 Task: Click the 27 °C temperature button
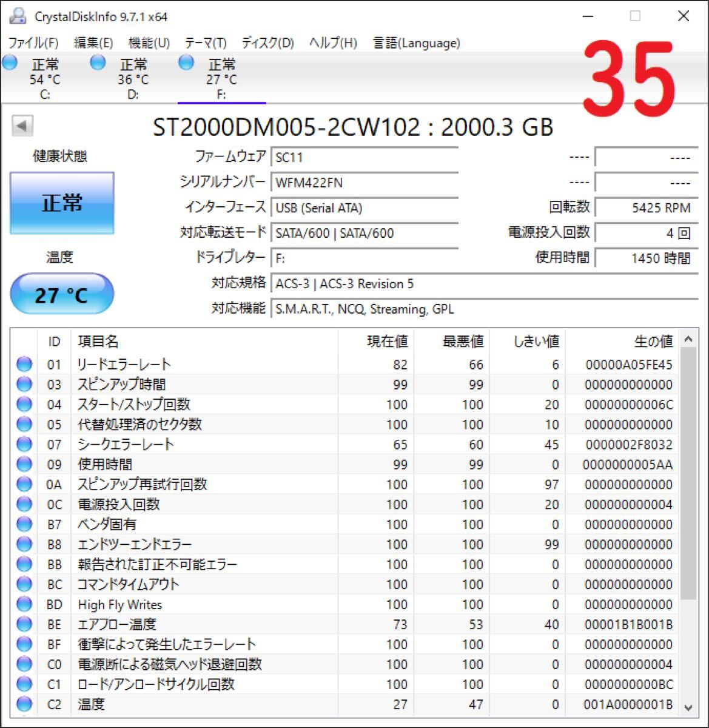point(62,295)
